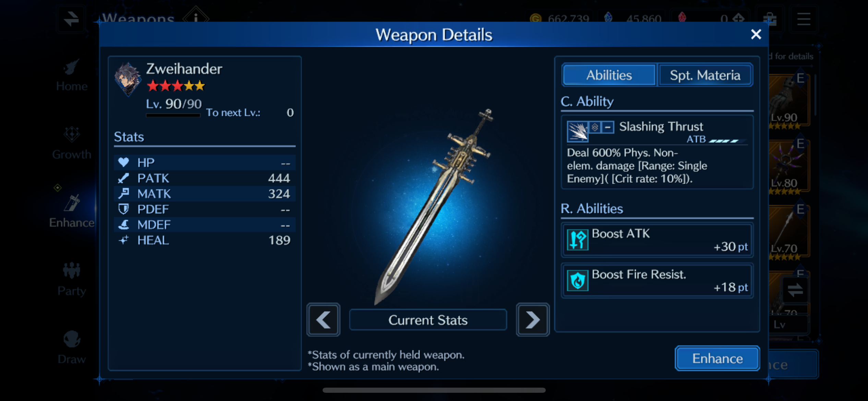Click the Boost Fire Resist. icon

coord(577,280)
